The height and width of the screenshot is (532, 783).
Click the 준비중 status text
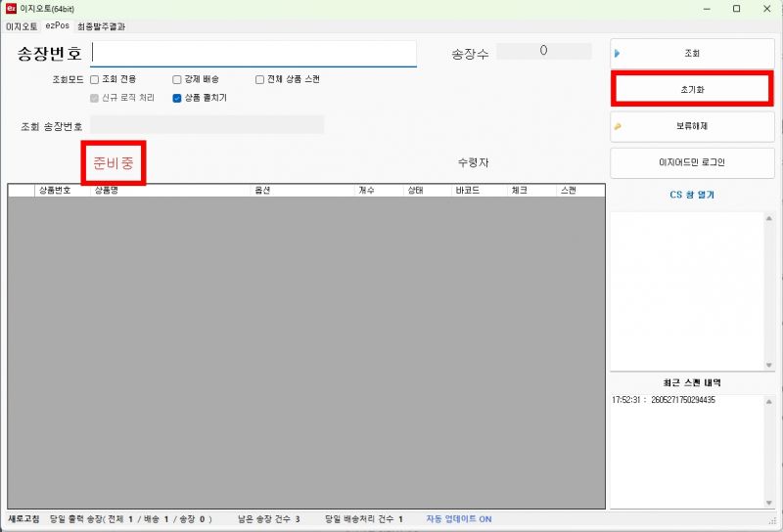coord(114,162)
